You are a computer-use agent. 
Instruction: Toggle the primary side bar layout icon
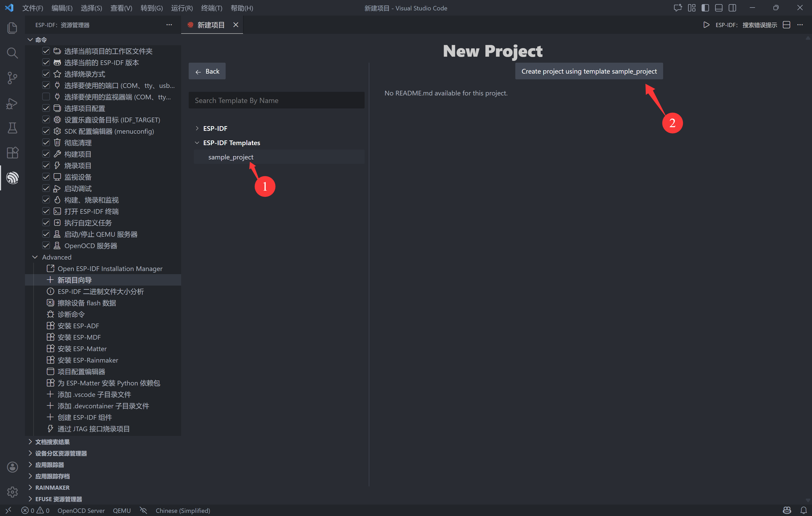coord(705,8)
